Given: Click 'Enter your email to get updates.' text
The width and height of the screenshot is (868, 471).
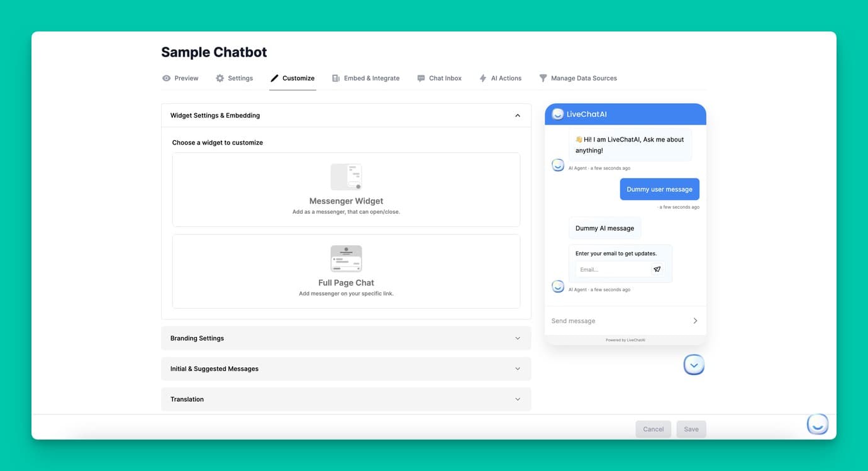Looking at the screenshot, I should tap(616, 253).
